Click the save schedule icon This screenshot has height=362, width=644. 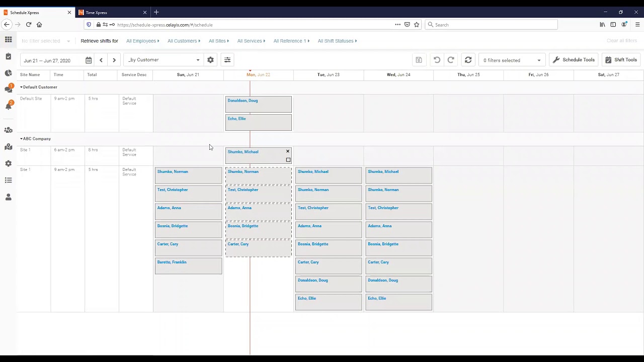pos(419,60)
